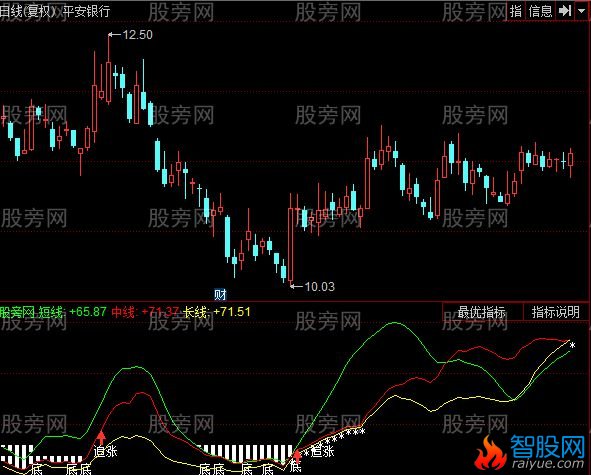The image size is (591, 475).
Task: Click the green 股旁网 indicator name
Action: tap(17, 312)
